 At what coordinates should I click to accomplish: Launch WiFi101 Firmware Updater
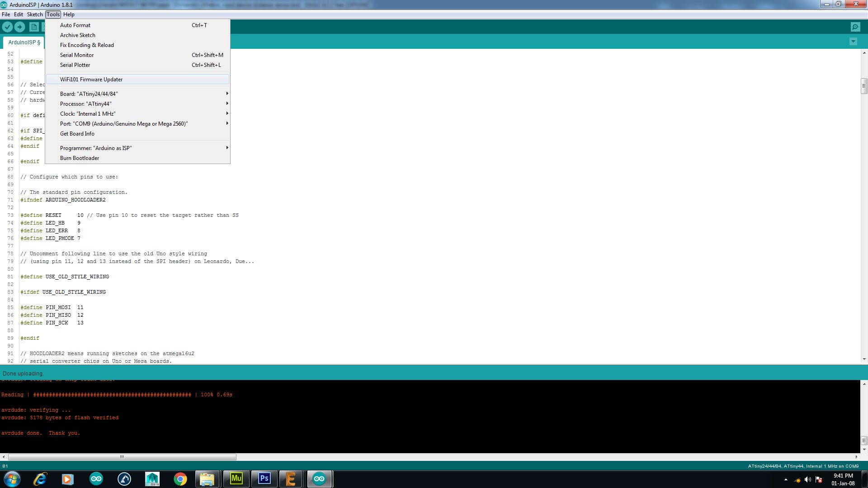pos(138,80)
